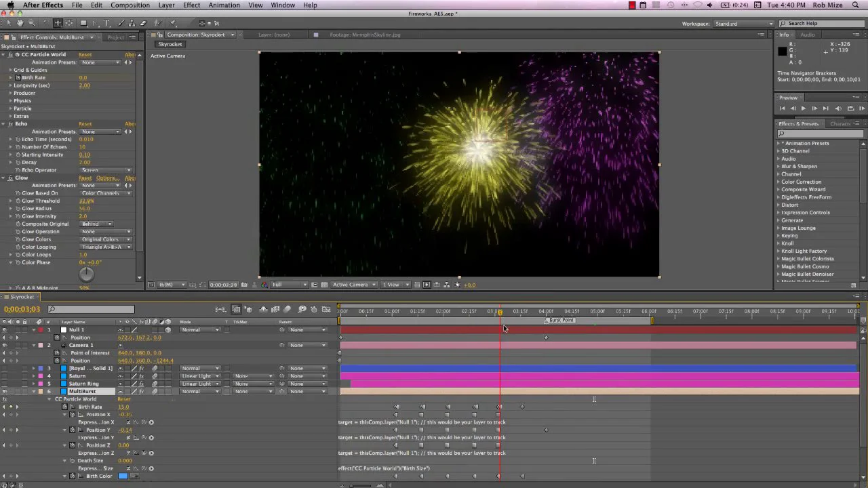Screen dimensions: 868x488
Task: Click the Brainstorm icon in timeline header
Action: point(302,309)
